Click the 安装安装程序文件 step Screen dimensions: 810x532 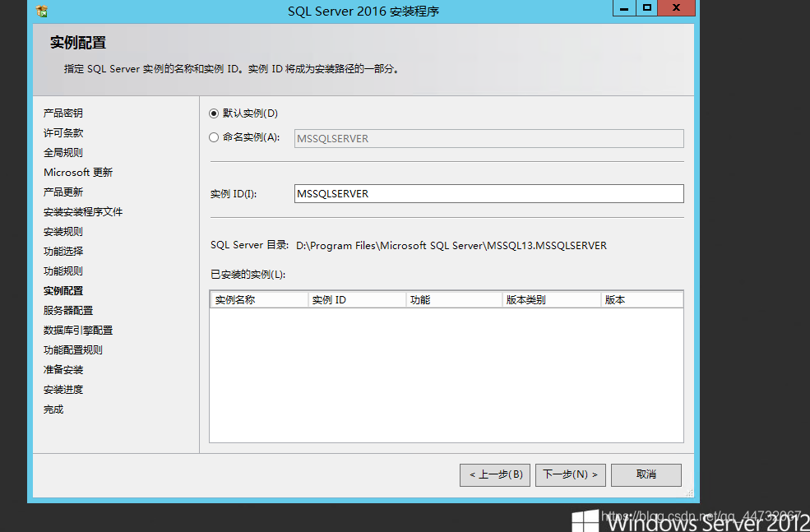click(x=83, y=212)
